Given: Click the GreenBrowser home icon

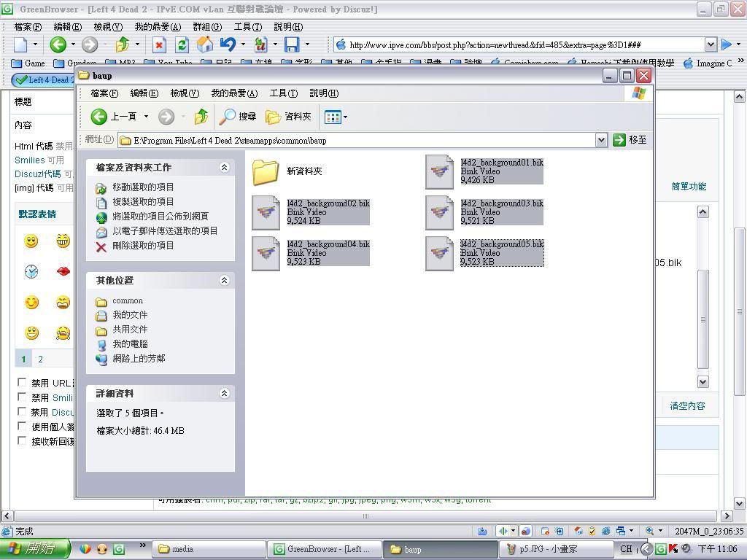Looking at the screenshot, I should (205, 44).
